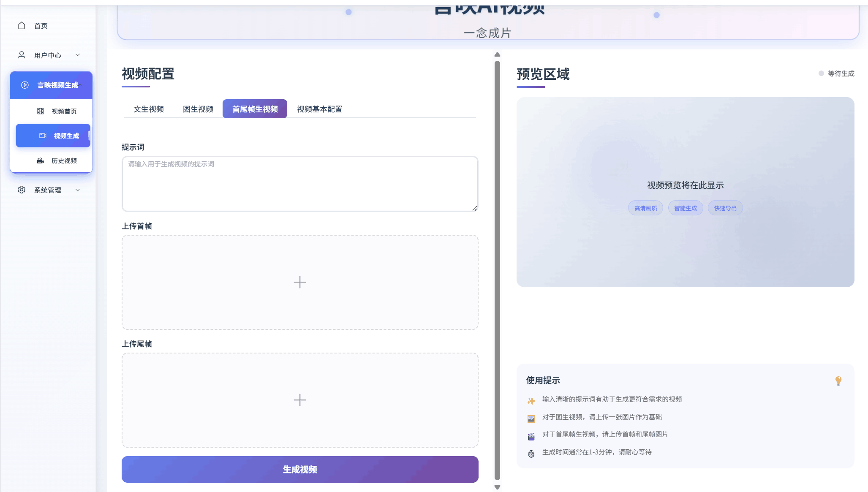Click the 系统管理 gear icon
868x492 pixels.
coord(22,190)
